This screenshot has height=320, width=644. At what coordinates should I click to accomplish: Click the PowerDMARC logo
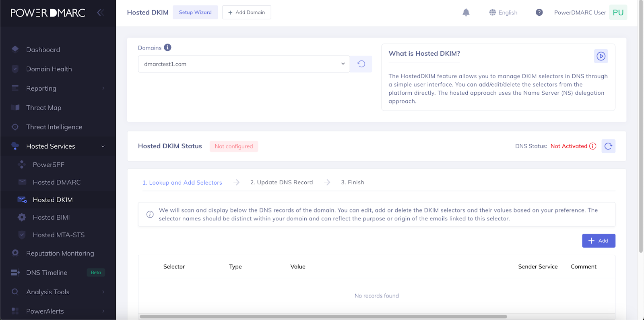48,13
